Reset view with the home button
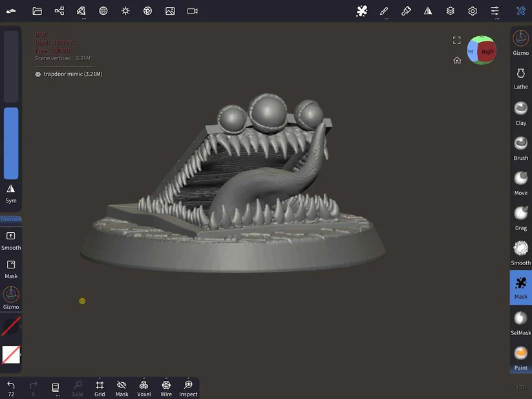 457,60
